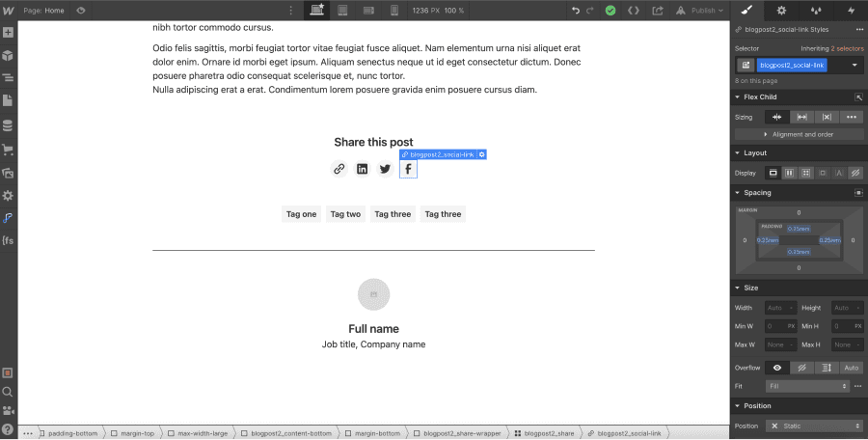
Task: Switch to the Interactions lightning tab
Action: pyautogui.click(x=851, y=10)
